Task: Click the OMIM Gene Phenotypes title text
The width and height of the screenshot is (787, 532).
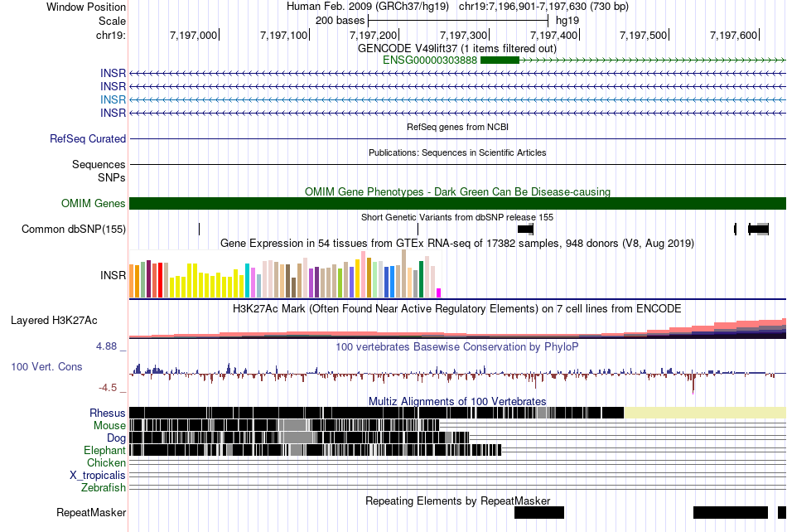Action: 458,191
